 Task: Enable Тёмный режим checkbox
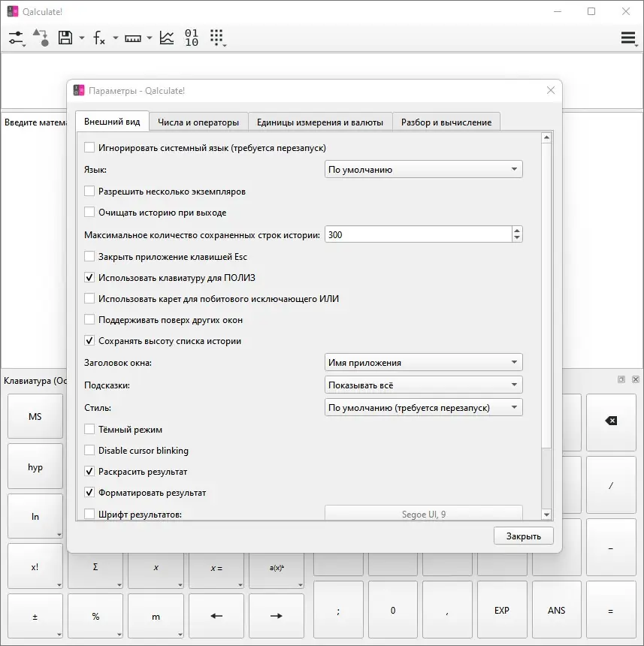click(89, 430)
